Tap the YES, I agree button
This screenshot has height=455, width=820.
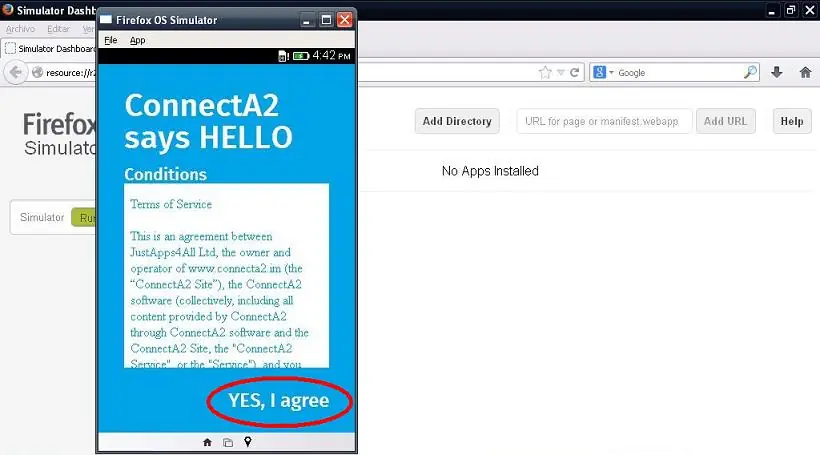pos(279,401)
